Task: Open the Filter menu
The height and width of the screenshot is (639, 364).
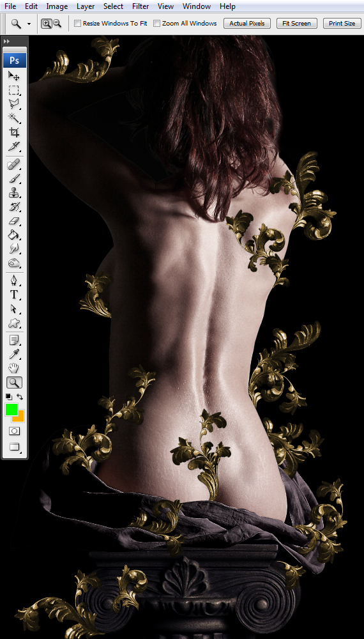Action: click(140, 6)
